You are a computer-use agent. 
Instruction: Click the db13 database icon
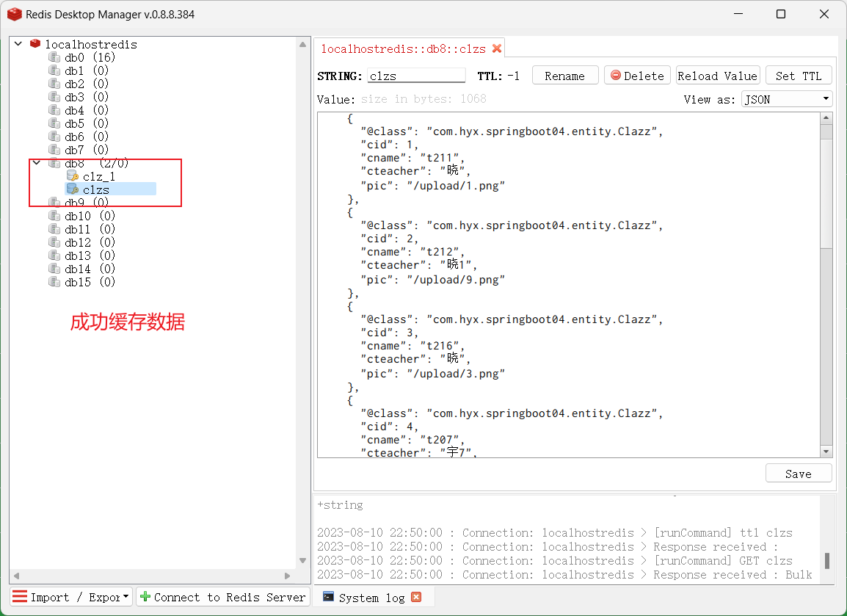pyautogui.click(x=54, y=256)
